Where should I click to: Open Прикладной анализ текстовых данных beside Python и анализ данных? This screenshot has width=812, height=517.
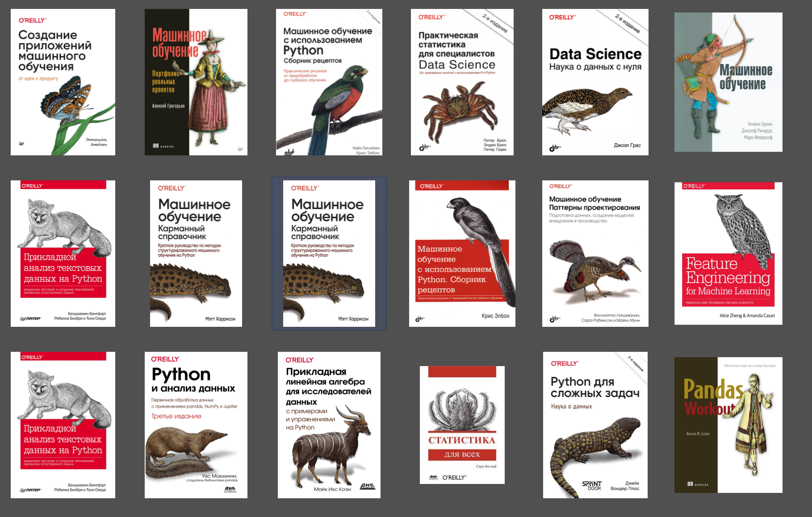click(x=63, y=425)
